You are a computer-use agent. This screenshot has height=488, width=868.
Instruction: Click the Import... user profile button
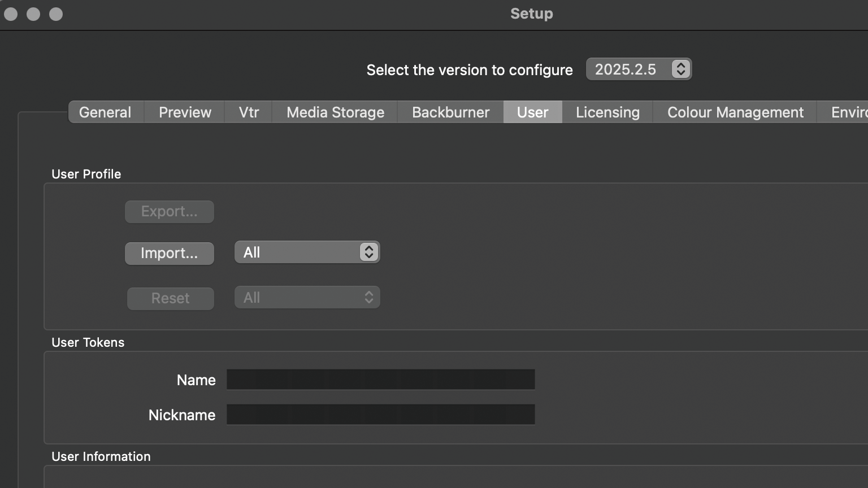point(170,253)
